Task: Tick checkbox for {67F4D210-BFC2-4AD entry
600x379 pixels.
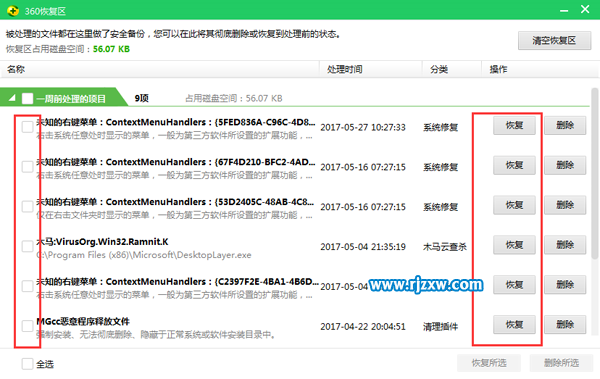Action: [27, 167]
